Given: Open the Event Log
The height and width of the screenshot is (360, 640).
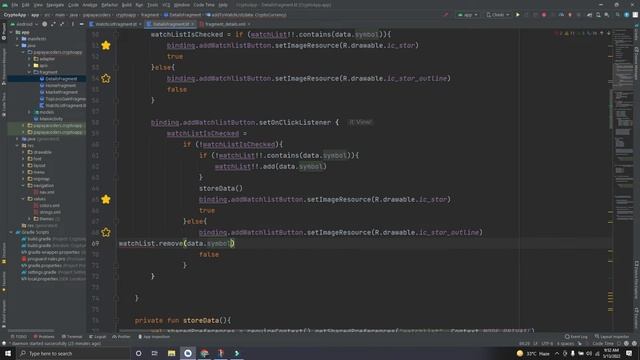Looking at the screenshot, I should [576, 337].
